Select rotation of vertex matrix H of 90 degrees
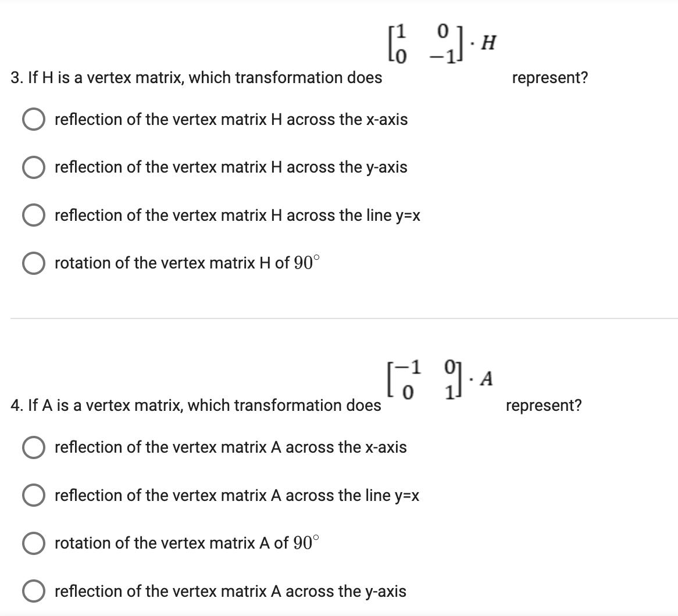This screenshot has height=616, width=678. click(x=33, y=263)
